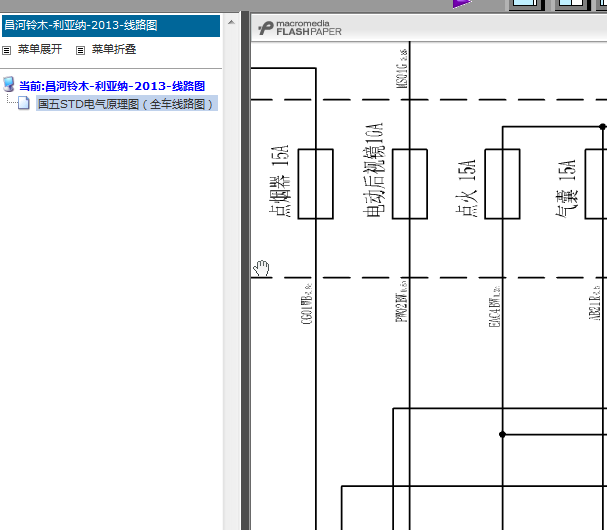The height and width of the screenshot is (530, 607).
Task: Click the AB21R wire label
Action: coord(594,303)
